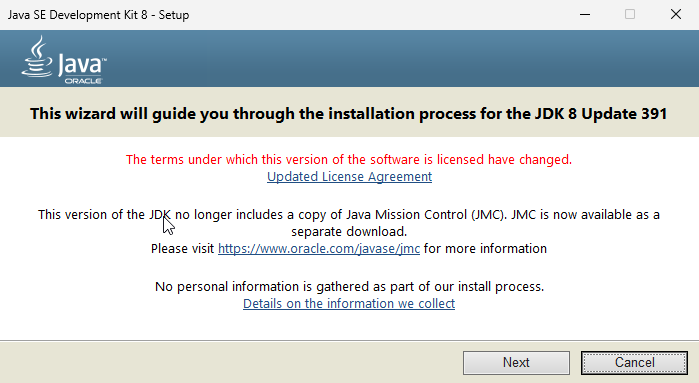
Task: Click the Next button
Action: coord(516,362)
